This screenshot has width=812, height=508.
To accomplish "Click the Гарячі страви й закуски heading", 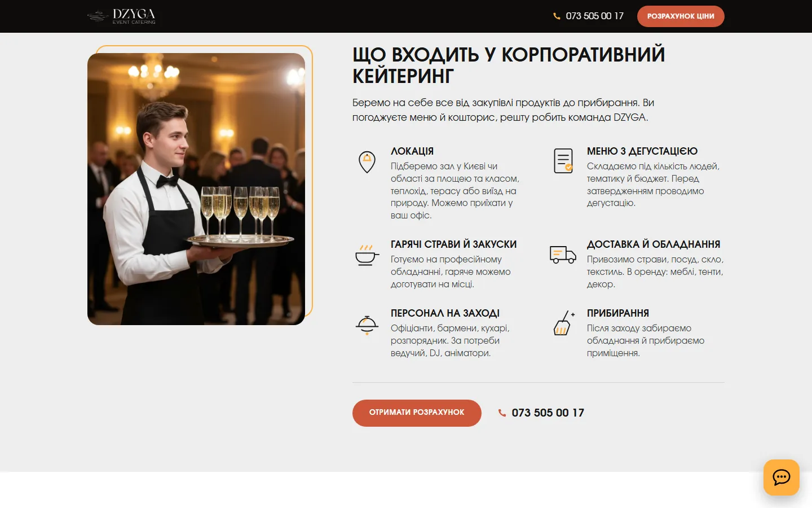I will [454, 244].
